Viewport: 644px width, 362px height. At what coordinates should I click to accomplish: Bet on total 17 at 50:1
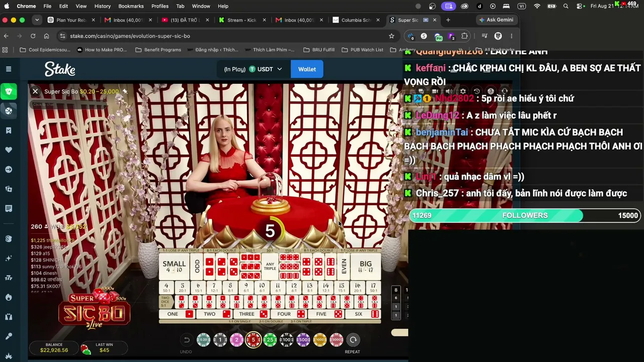coord(373,288)
